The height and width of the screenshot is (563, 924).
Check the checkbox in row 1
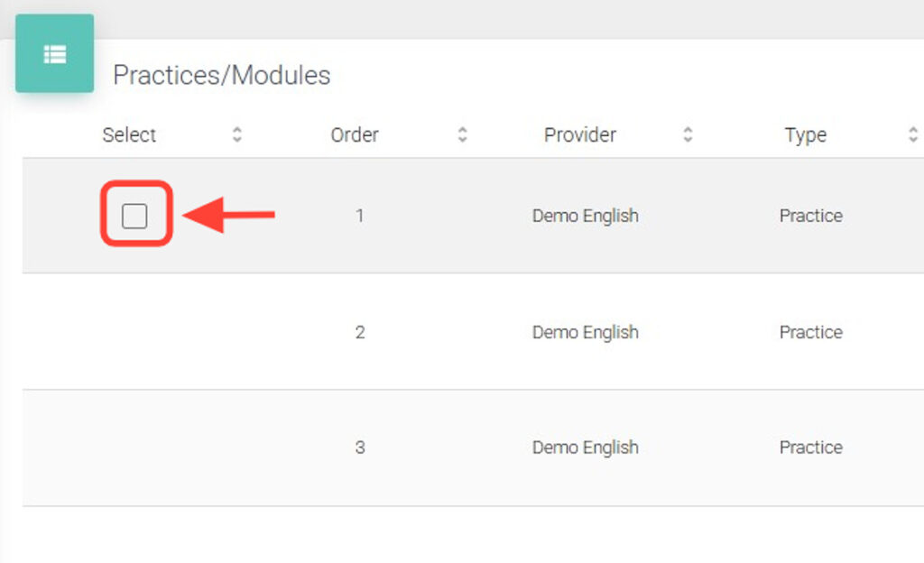(134, 216)
